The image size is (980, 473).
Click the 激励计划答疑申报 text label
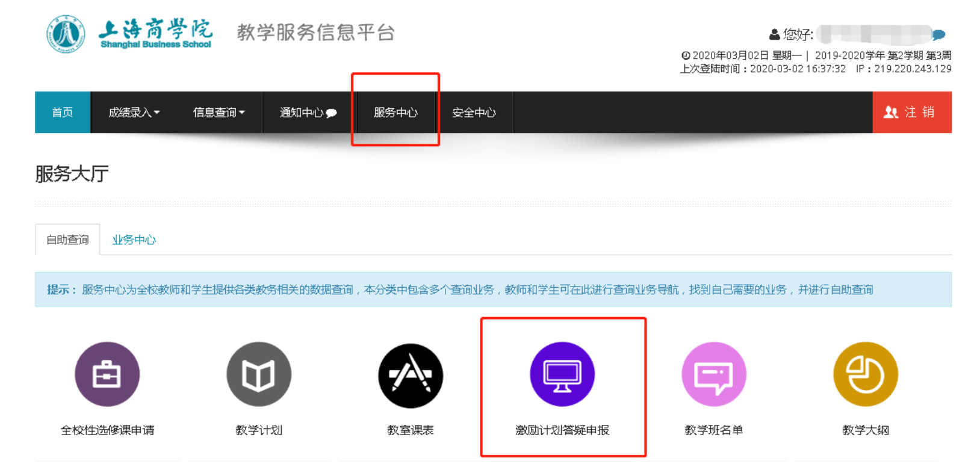click(x=562, y=430)
